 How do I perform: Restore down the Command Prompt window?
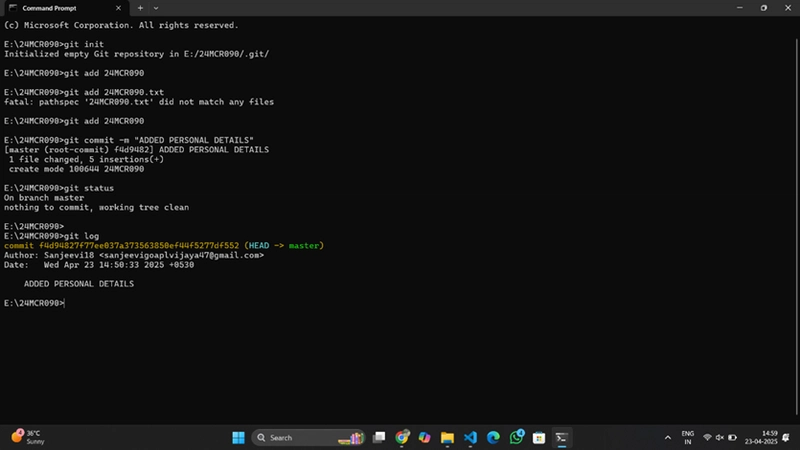click(764, 8)
